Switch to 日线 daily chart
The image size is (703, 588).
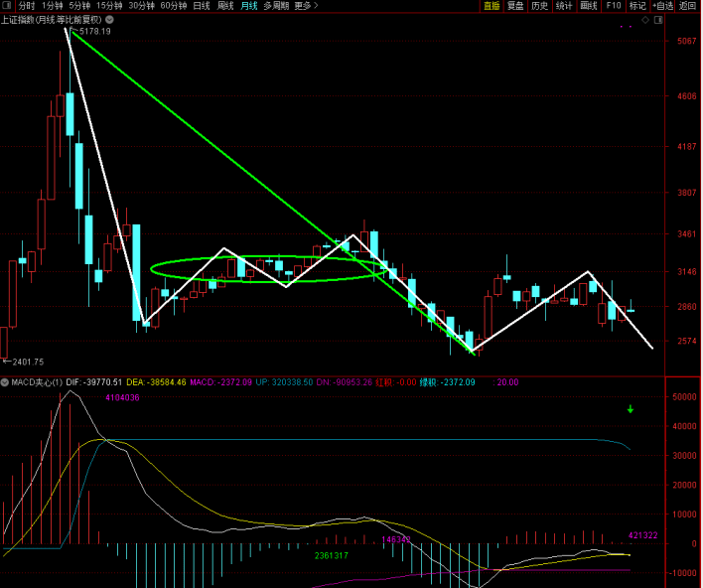pos(202,6)
